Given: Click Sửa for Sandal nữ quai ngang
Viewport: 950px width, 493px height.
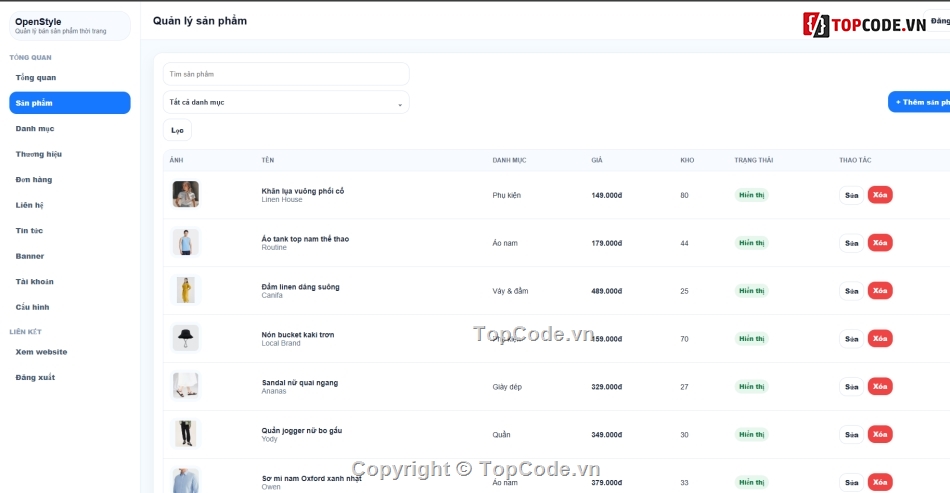Looking at the screenshot, I should click(x=851, y=386).
